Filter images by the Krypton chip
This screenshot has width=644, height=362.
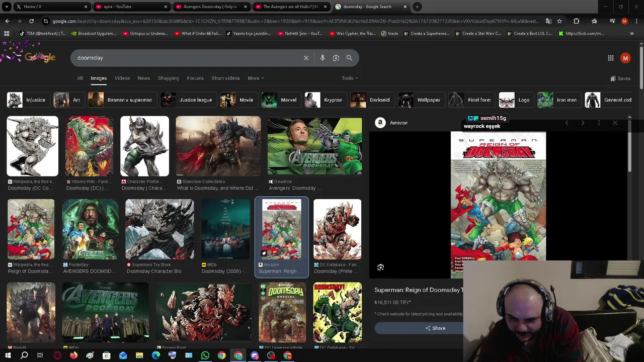[326, 100]
